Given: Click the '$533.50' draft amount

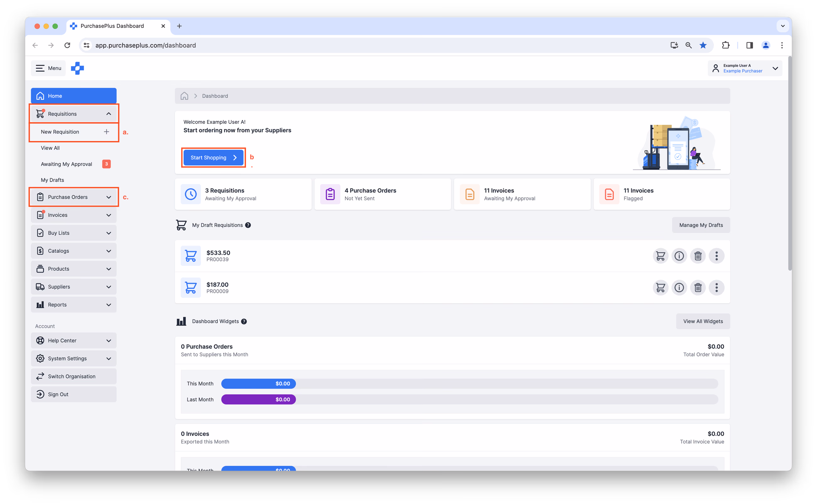Looking at the screenshot, I should tap(218, 253).
